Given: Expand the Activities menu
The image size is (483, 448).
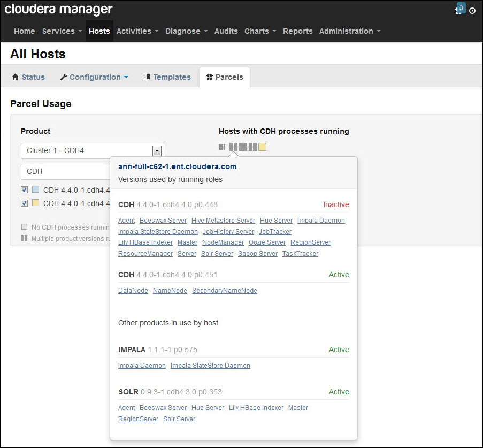Looking at the screenshot, I should [x=137, y=31].
